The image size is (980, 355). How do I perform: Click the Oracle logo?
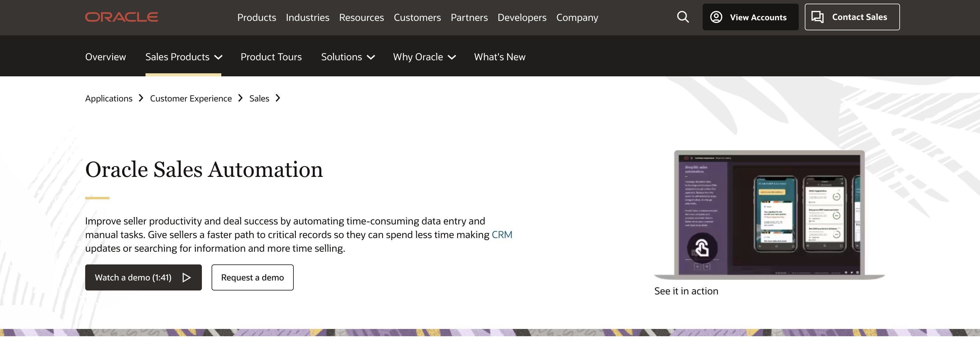click(x=121, y=17)
